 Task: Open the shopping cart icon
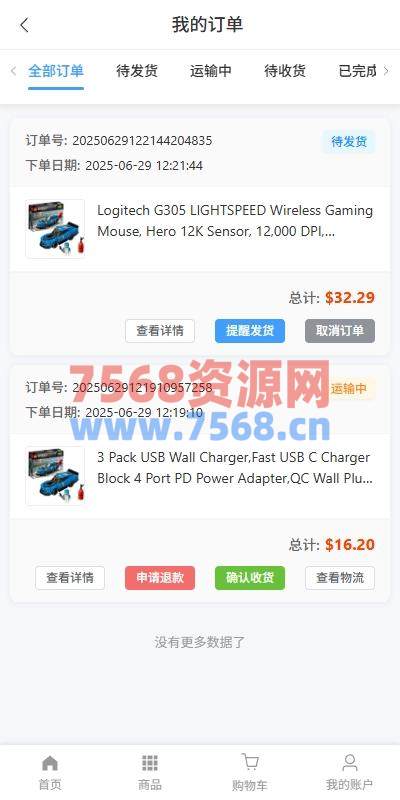tap(249, 762)
